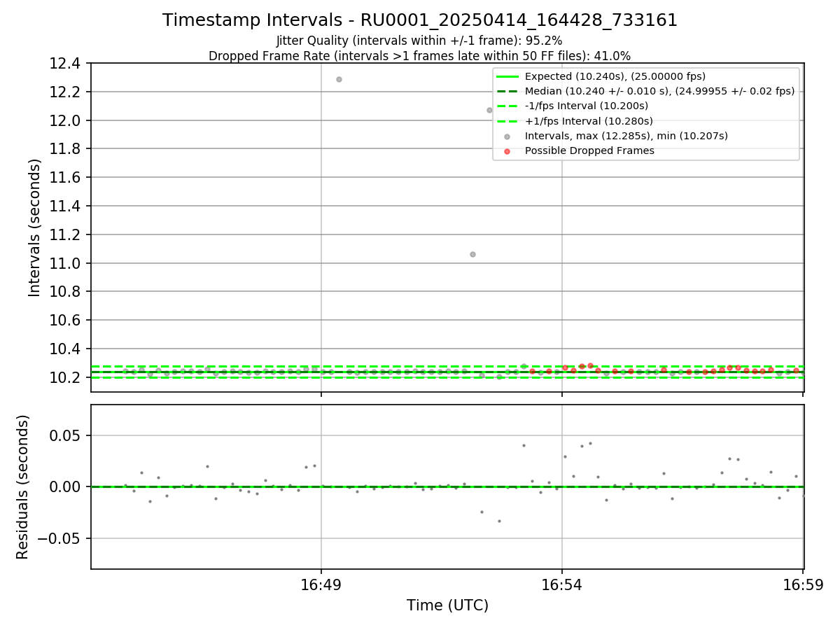Click the 10.6 y-axis tick label
The width and height of the screenshot is (840, 630).
click(65, 321)
